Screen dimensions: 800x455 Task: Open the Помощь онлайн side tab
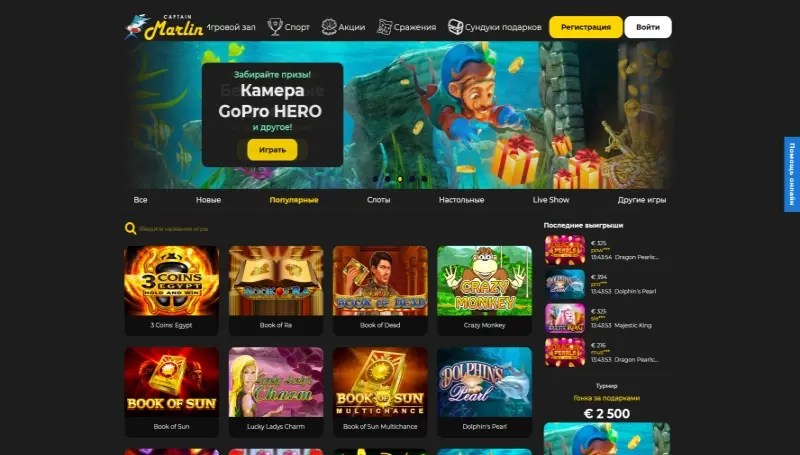792,174
